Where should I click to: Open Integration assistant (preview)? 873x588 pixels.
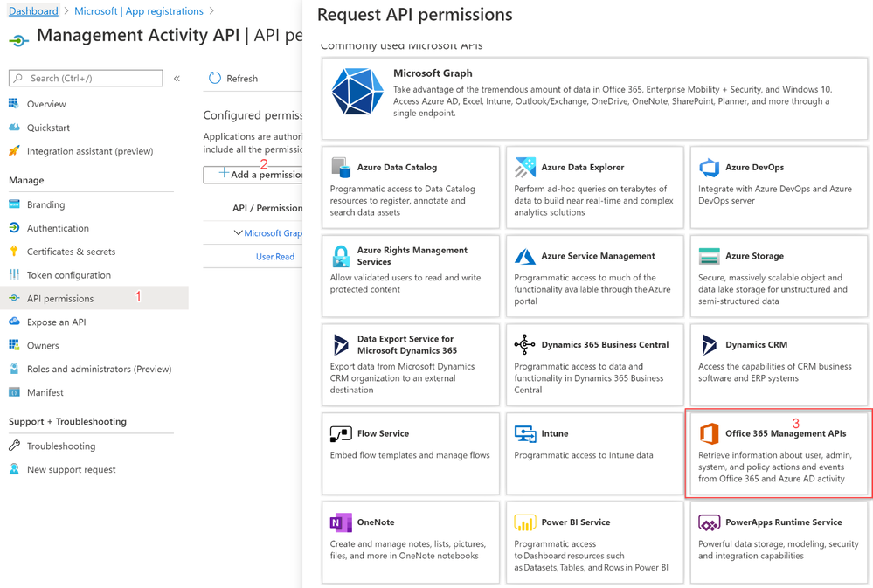pos(90,151)
